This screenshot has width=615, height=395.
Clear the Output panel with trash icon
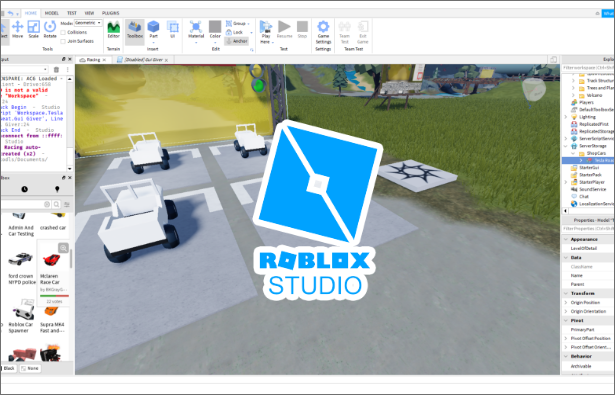[56, 69]
